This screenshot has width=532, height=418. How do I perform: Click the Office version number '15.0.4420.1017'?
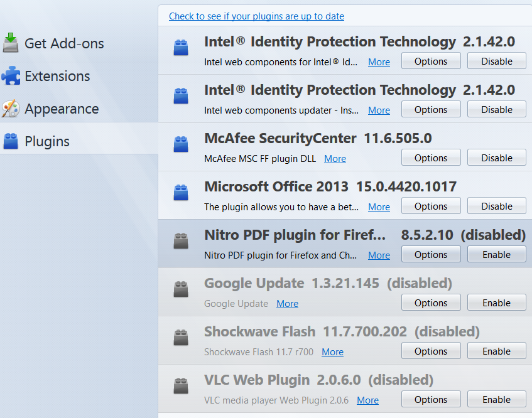406,186
